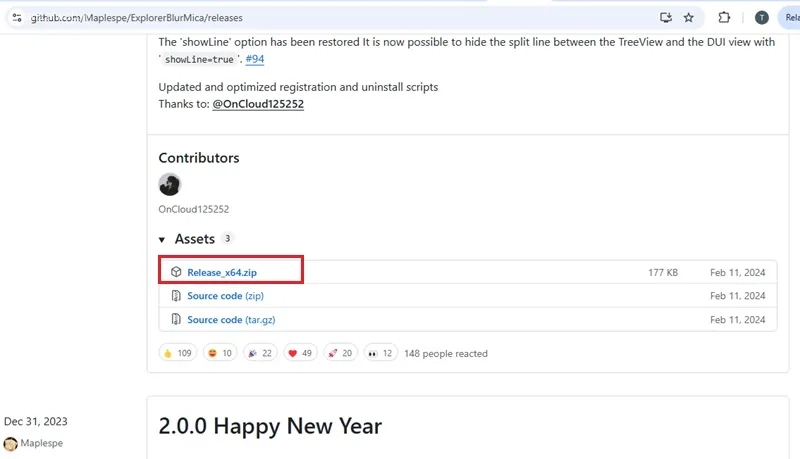800x459 pixels.
Task: Click the GitHub URL address bar
Action: 300,17
